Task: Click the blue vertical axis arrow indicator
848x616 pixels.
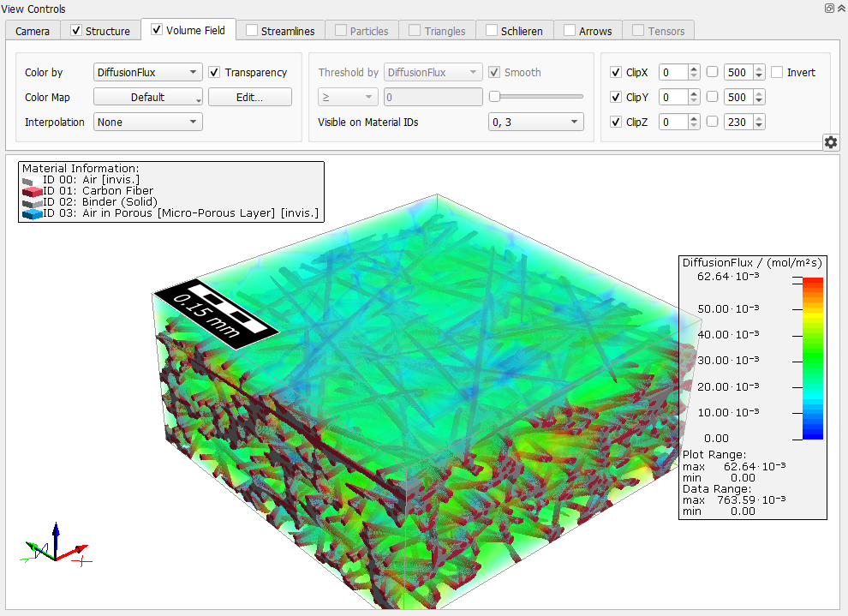Action: coord(55,533)
